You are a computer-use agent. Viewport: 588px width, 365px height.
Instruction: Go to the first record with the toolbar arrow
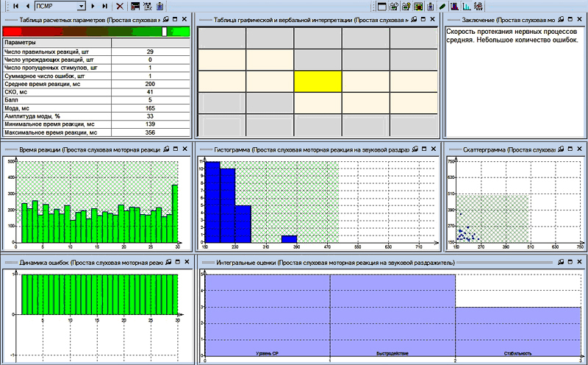15,6
